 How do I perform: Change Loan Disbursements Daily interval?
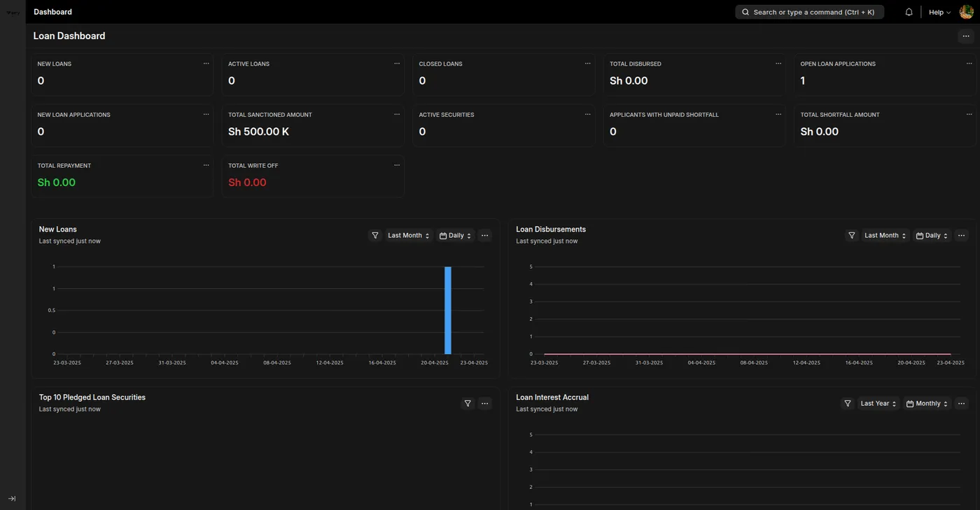[x=932, y=236]
